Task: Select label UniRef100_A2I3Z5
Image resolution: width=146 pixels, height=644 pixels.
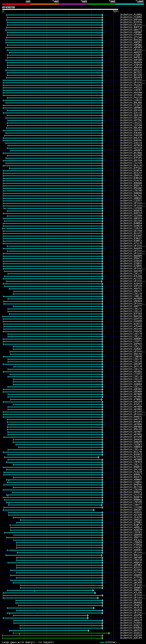Action: click(131, 278)
